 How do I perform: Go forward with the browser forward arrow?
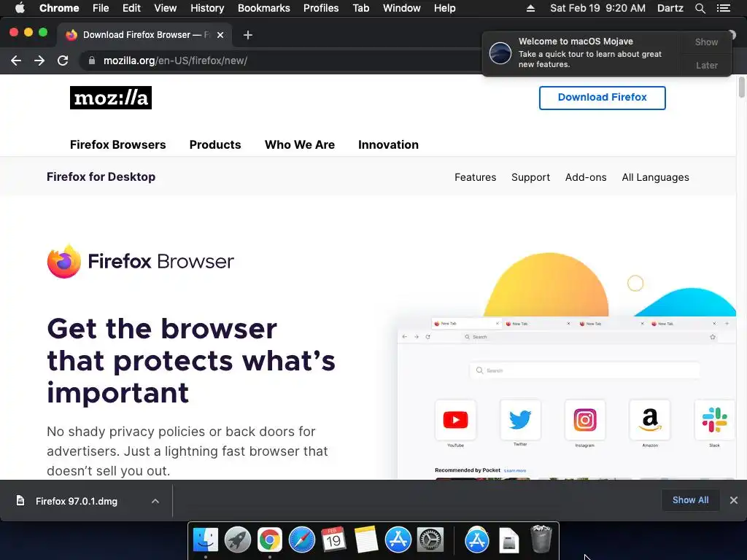coord(39,61)
